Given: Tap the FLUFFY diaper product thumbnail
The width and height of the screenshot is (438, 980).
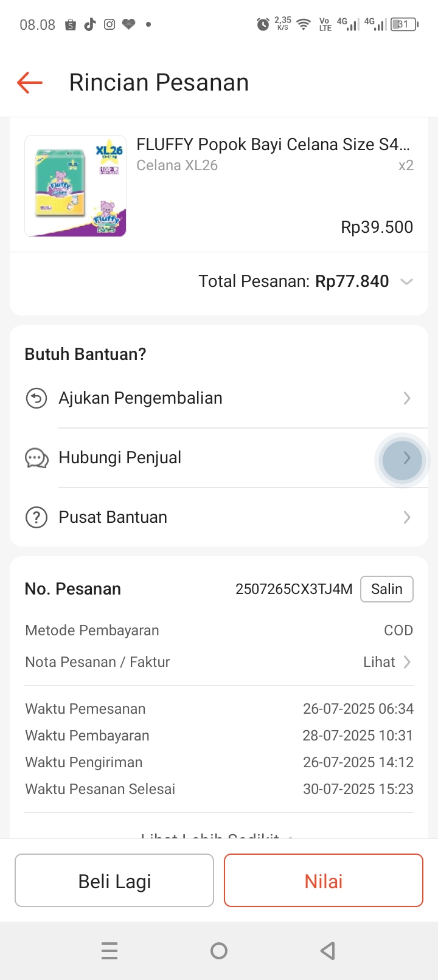Looking at the screenshot, I should tap(75, 186).
